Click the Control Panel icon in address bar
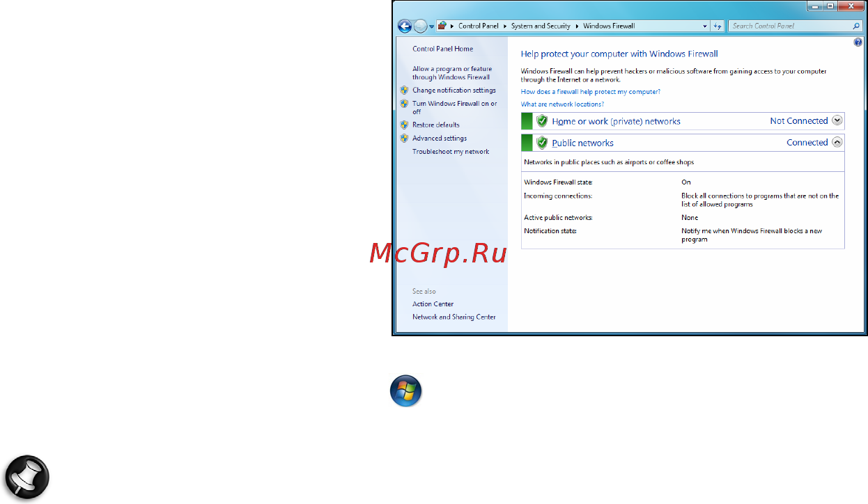868x504 pixels. coord(442,26)
